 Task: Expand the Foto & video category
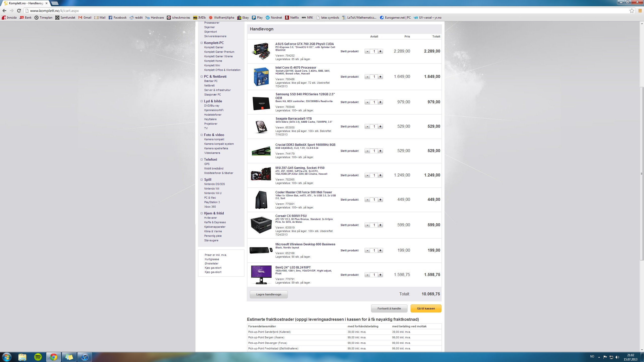click(x=202, y=135)
